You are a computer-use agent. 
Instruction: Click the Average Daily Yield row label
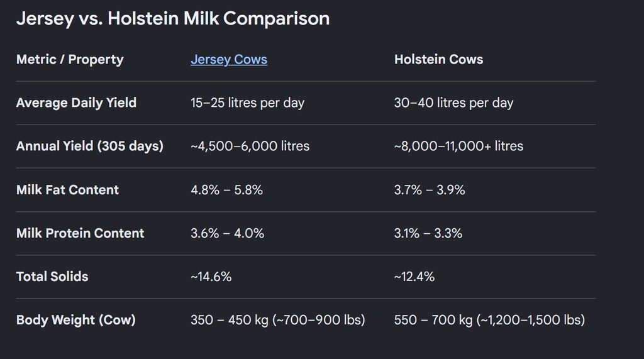coord(76,102)
